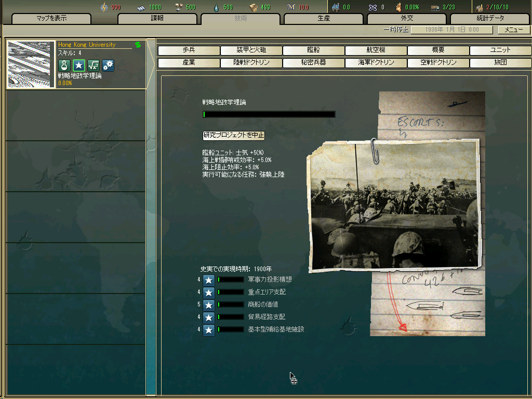Select the 航空機 tech category

[x=376, y=50]
